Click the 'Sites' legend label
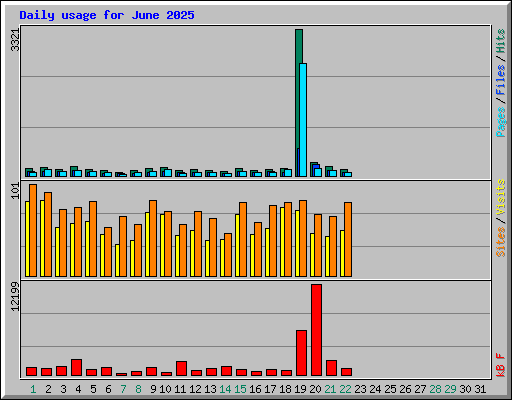 coord(501,242)
